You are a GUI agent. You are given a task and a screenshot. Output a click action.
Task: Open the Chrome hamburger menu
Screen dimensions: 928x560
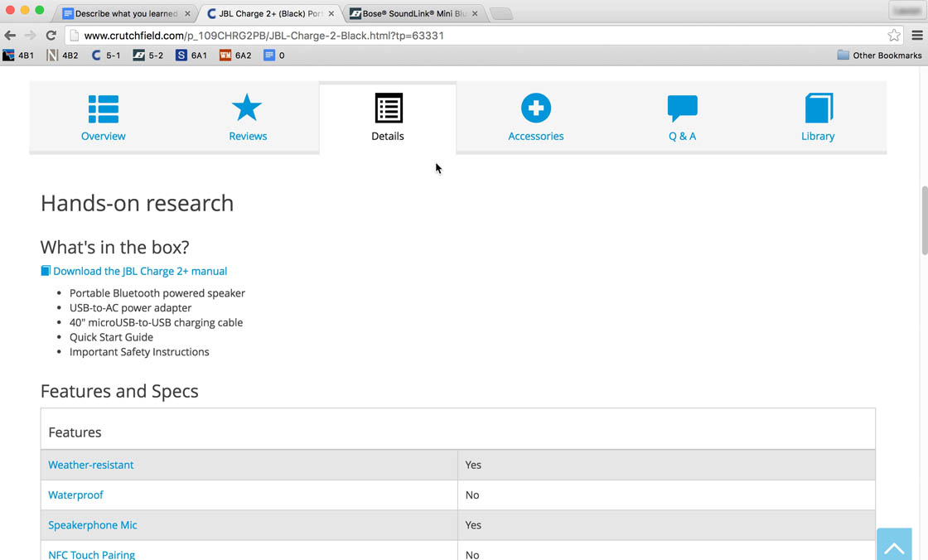point(916,36)
